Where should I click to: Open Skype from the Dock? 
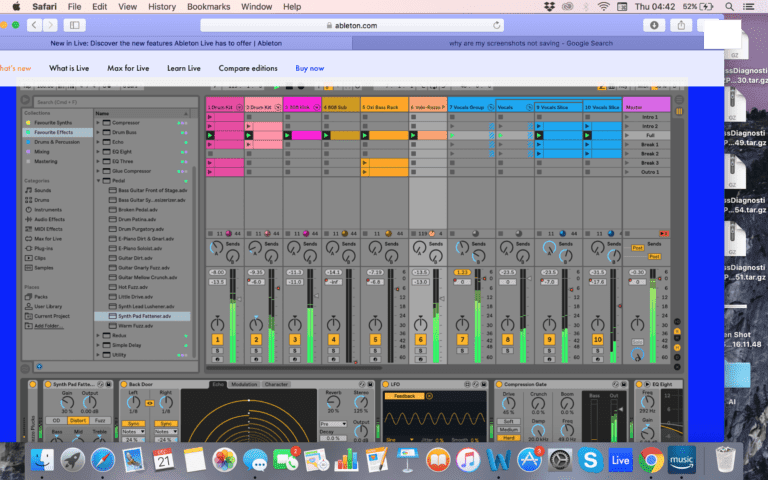coord(590,460)
